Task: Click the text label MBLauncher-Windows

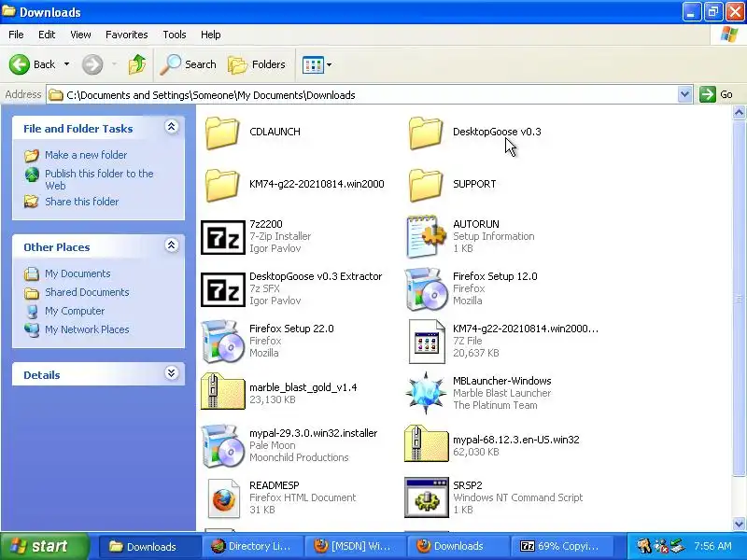Action: pyautogui.click(x=502, y=381)
